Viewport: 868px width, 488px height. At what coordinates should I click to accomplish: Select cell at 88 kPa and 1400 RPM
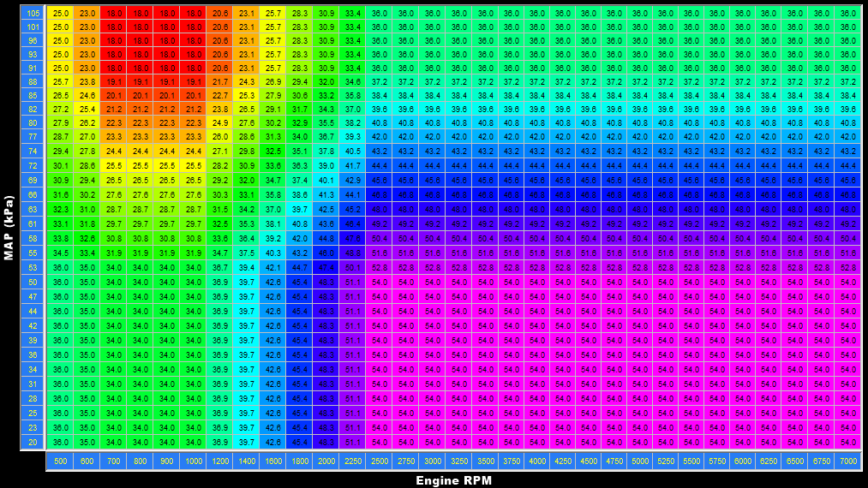247,81
